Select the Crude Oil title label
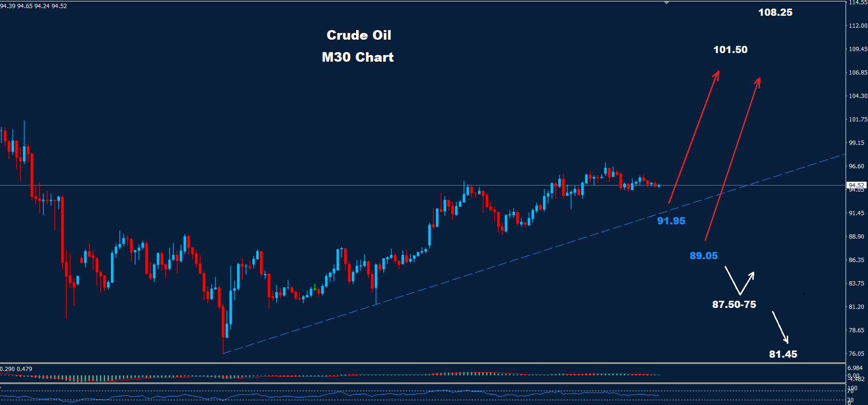 click(x=358, y=35)
